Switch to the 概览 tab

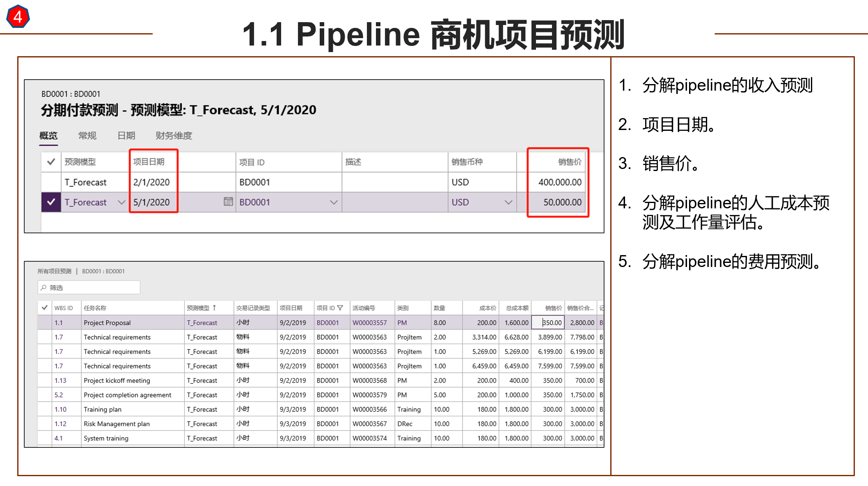coord(48,136)
